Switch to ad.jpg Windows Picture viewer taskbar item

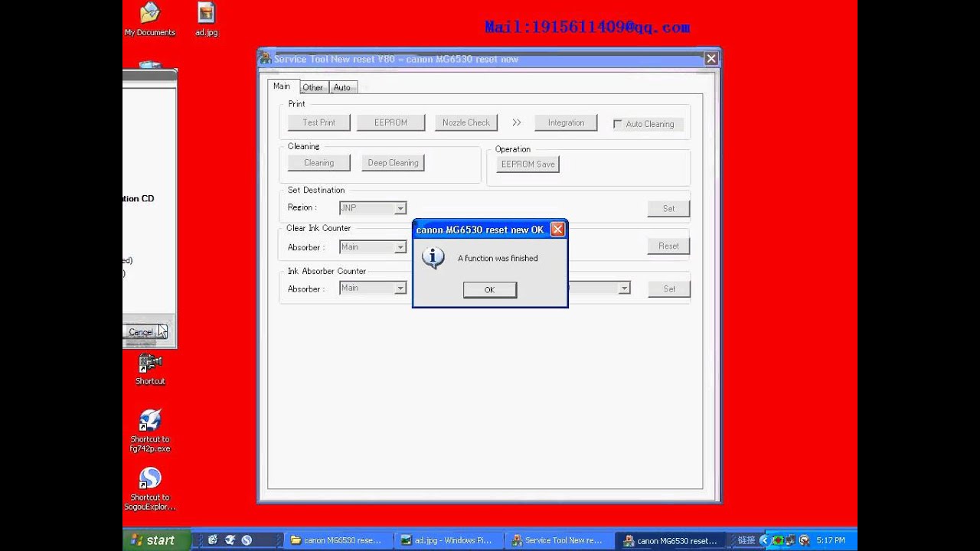click(x=449, y=540)
